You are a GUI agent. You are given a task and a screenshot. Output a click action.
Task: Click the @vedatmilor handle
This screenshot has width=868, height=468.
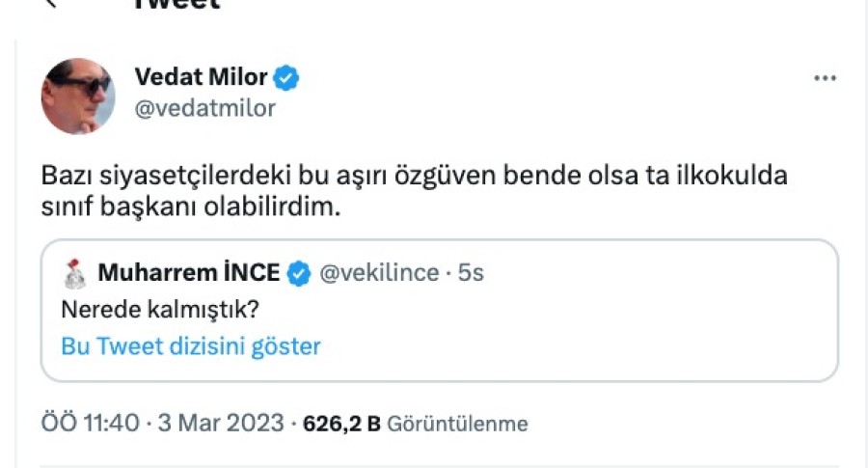click(x=204, y=108)
